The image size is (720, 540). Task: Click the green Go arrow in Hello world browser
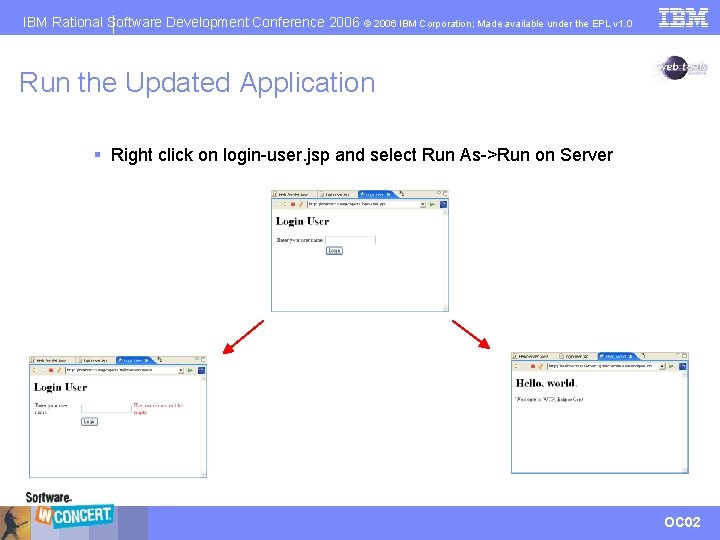pyautogui.click(x=671, y=366)
